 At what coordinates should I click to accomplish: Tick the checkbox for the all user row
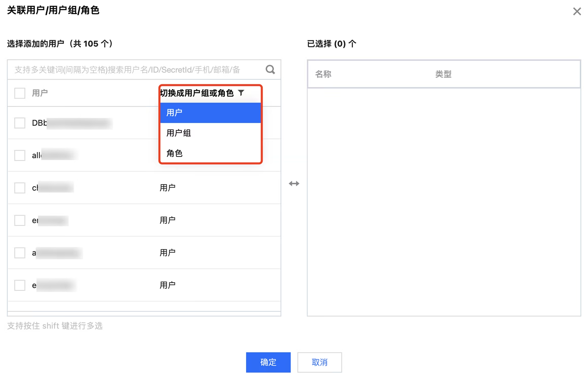pos(20,155)
